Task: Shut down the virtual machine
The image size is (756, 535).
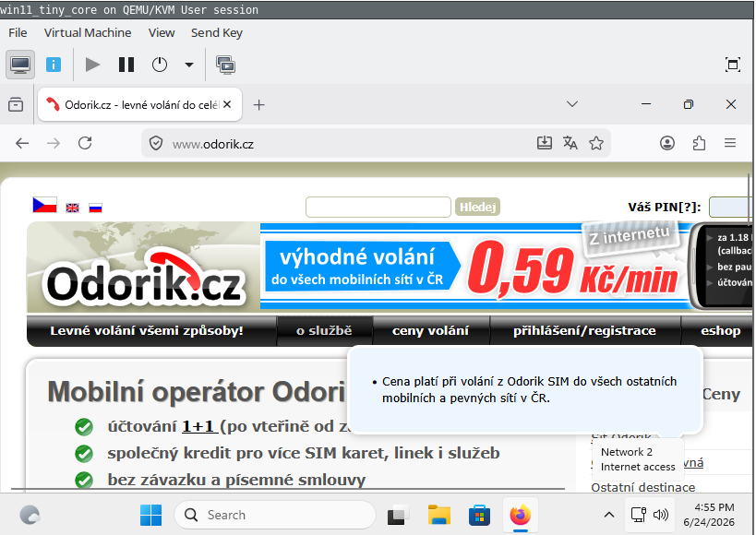Action: tap(160, 65)
